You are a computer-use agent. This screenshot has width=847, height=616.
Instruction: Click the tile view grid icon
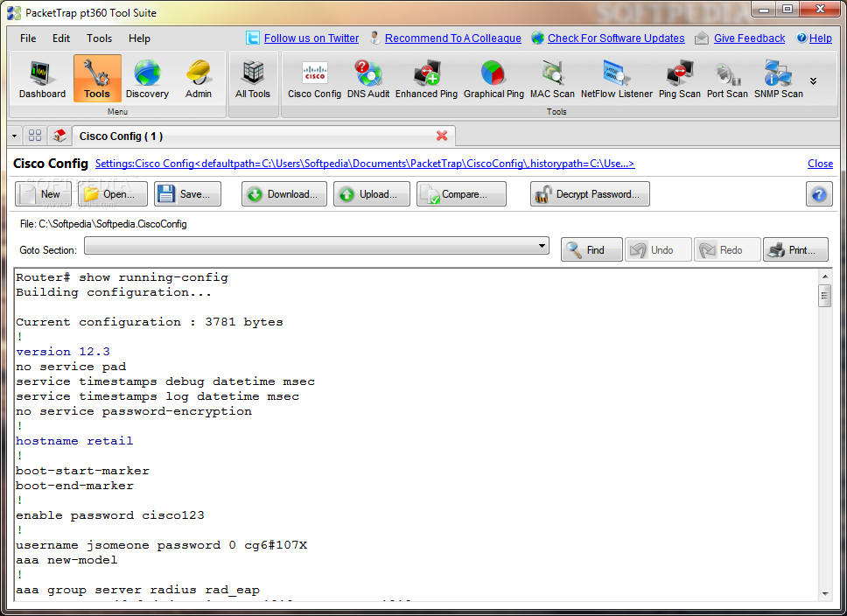click(35, 136)
